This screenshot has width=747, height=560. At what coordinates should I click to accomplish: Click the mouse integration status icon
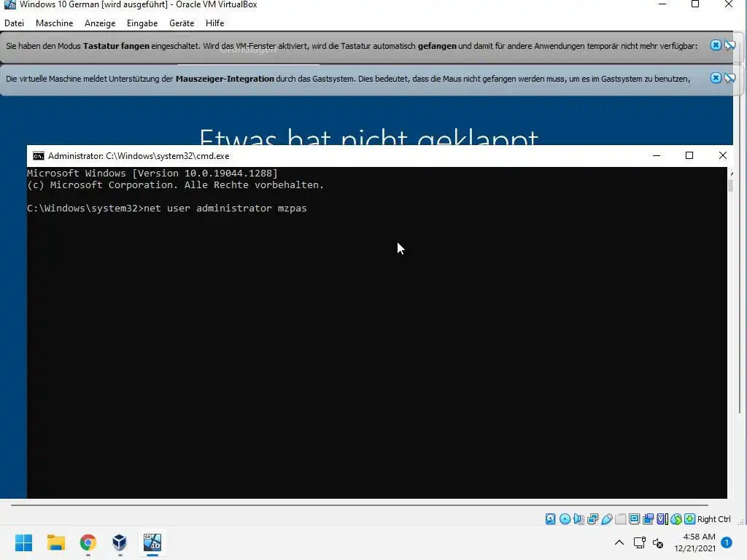coord(676,519)
